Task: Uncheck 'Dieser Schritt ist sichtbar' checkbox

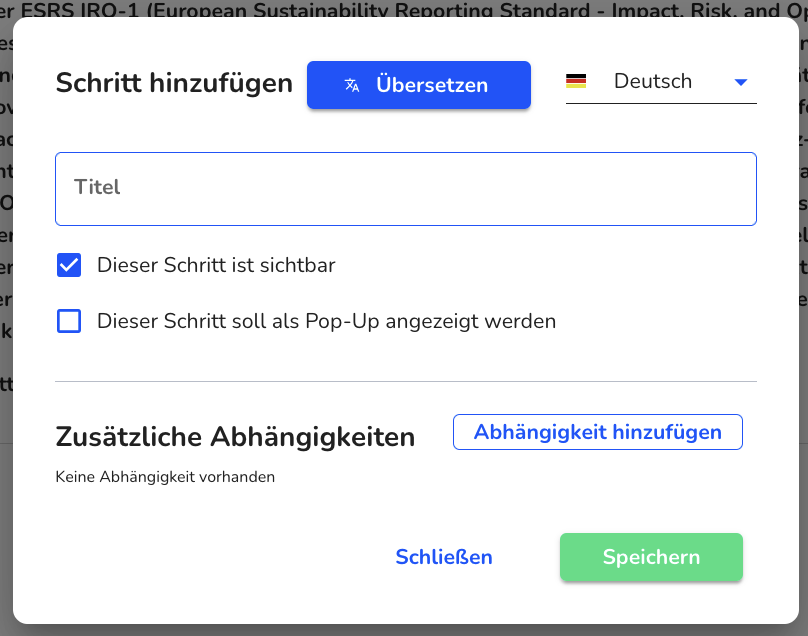Action: click(x=69, y=265)
